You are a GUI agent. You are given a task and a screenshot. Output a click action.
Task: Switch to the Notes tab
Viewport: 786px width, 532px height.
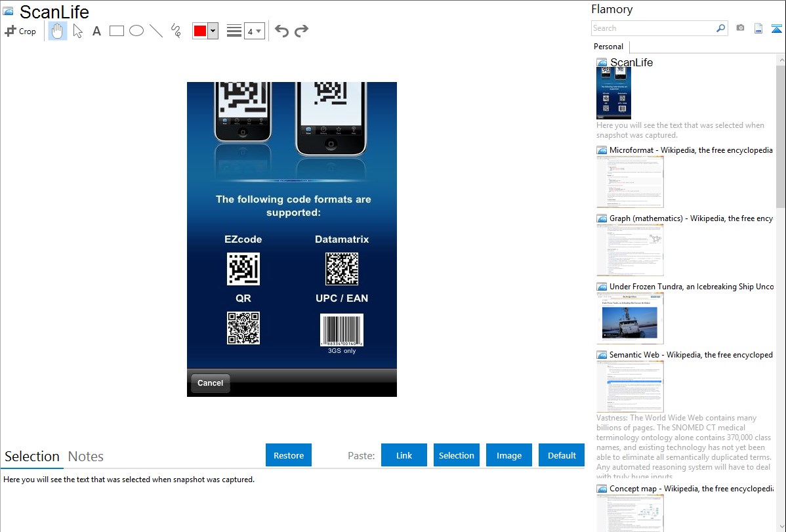click(86, 457)
